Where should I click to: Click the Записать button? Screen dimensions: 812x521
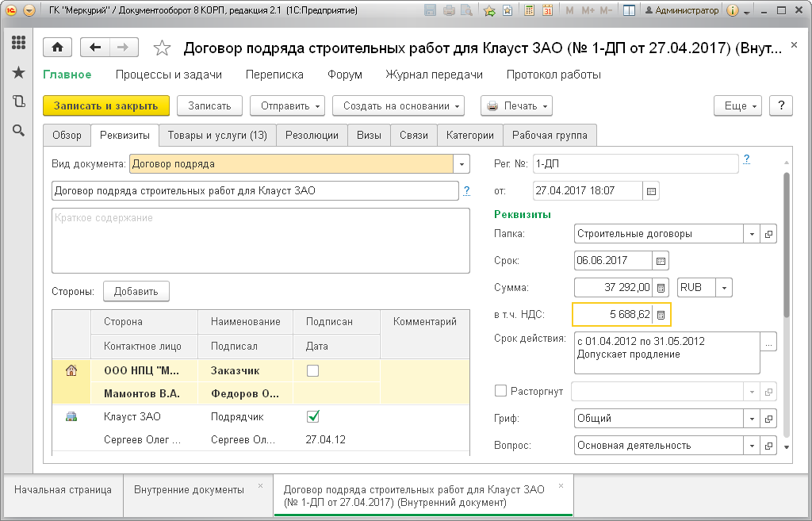[x=209, y=105]
